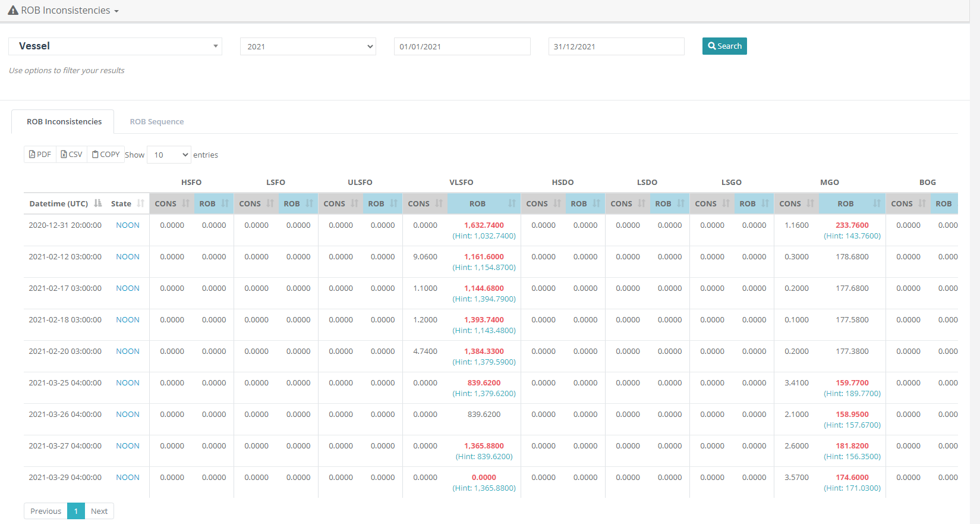Sort the HSDO CONS column

coord(543,203)
